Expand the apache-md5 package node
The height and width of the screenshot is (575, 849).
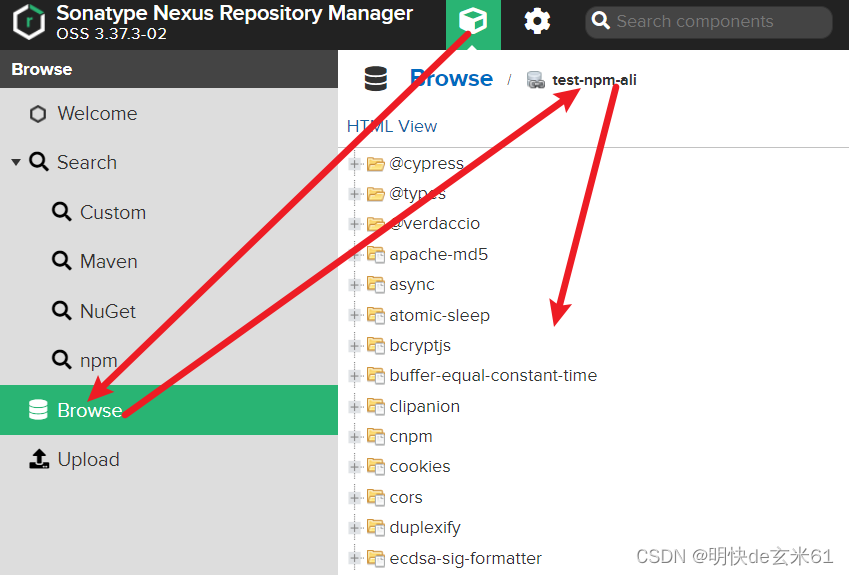tap(355, 254)
